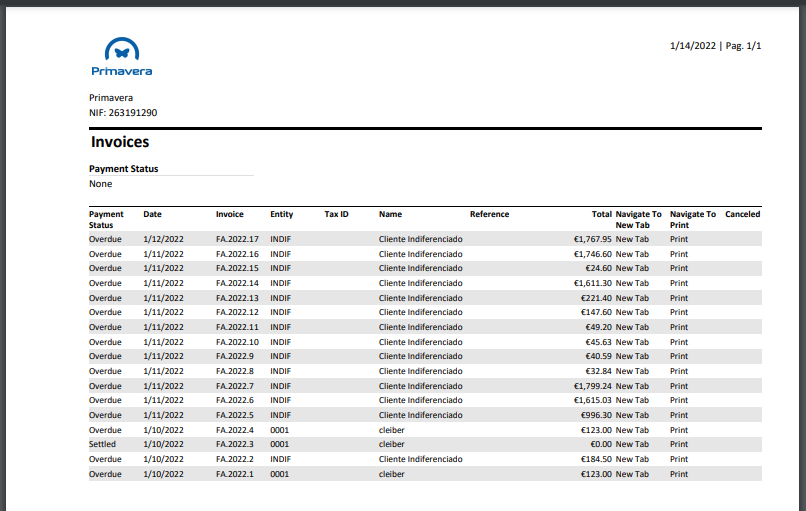The height and width of the screenshot is (511, 806).
Task: Open invoice FA.2022.2 in New Tab
Action: (x=632, y=459)
